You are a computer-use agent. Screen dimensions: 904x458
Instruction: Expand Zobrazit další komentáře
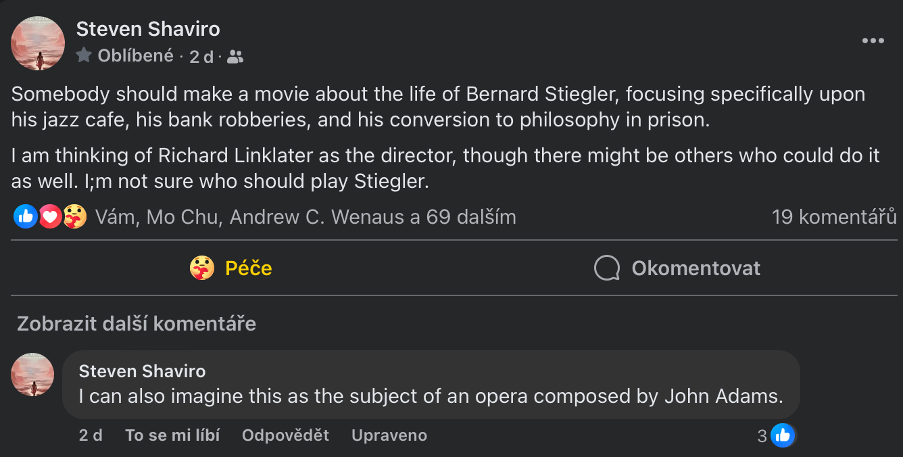click(135, 323)
